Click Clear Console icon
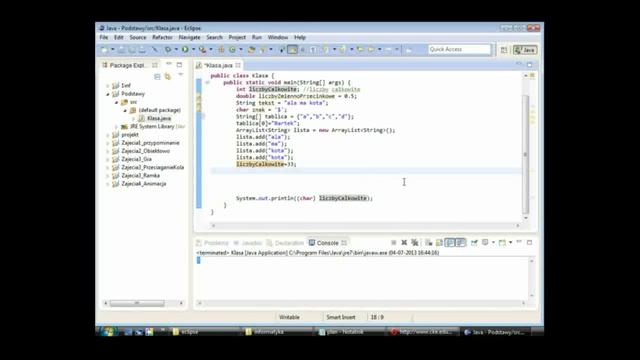This screenshot has height=360, width=640. coord(429,242)
